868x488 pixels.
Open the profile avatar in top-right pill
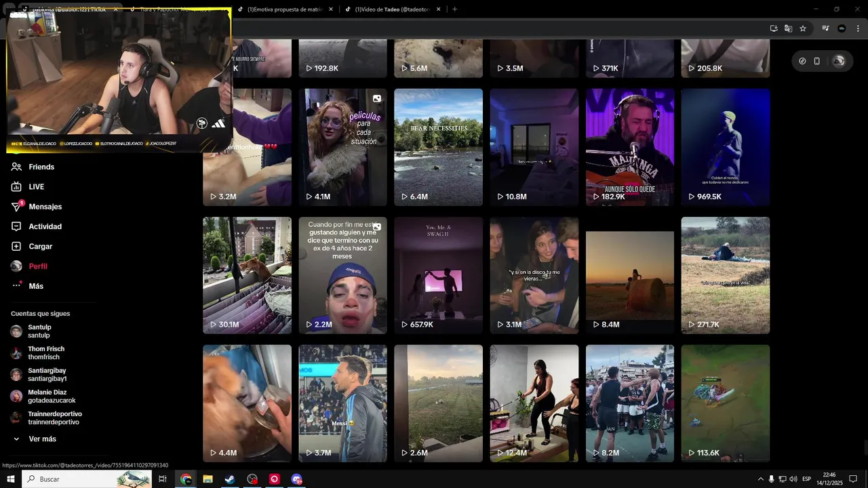[x=839, y=61]
